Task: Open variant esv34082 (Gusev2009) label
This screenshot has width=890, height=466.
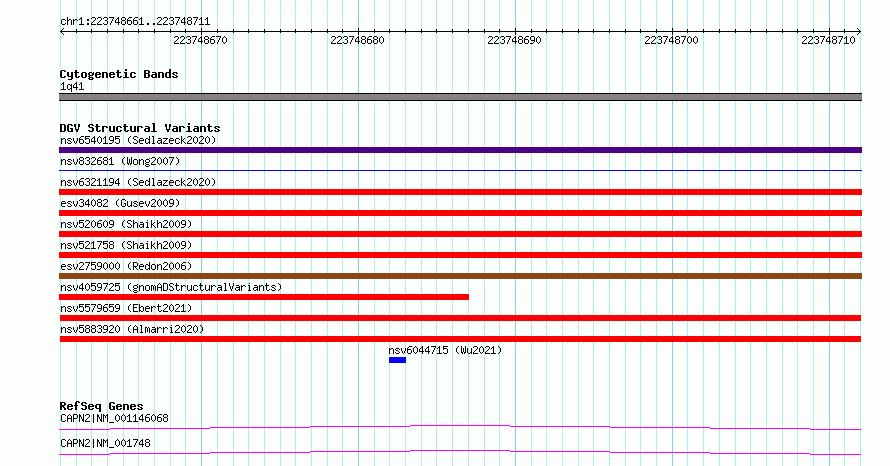Action: click(x=120, y=203)
